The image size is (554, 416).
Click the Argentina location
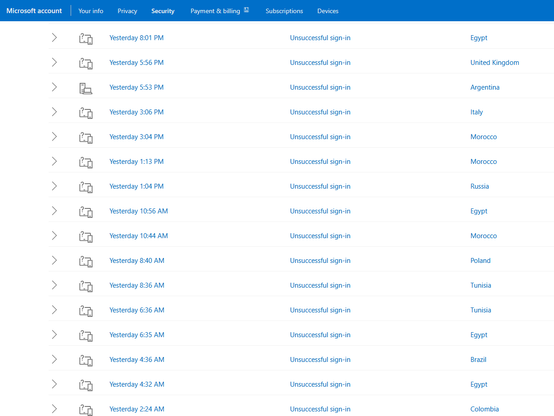[x=485, y=87]
